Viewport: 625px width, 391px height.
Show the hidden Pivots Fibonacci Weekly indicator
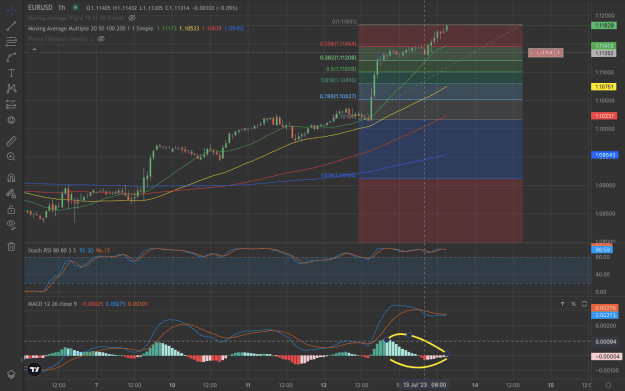(101, 39)
